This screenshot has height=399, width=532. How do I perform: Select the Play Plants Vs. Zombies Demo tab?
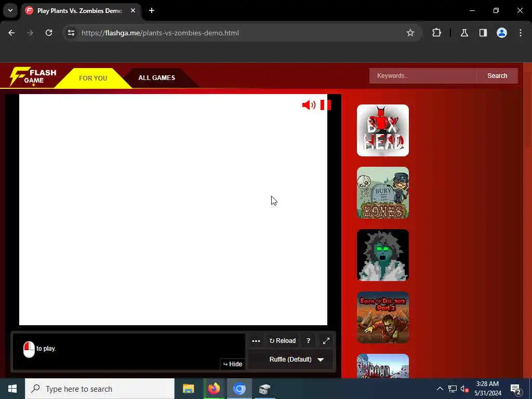[79, 11]
